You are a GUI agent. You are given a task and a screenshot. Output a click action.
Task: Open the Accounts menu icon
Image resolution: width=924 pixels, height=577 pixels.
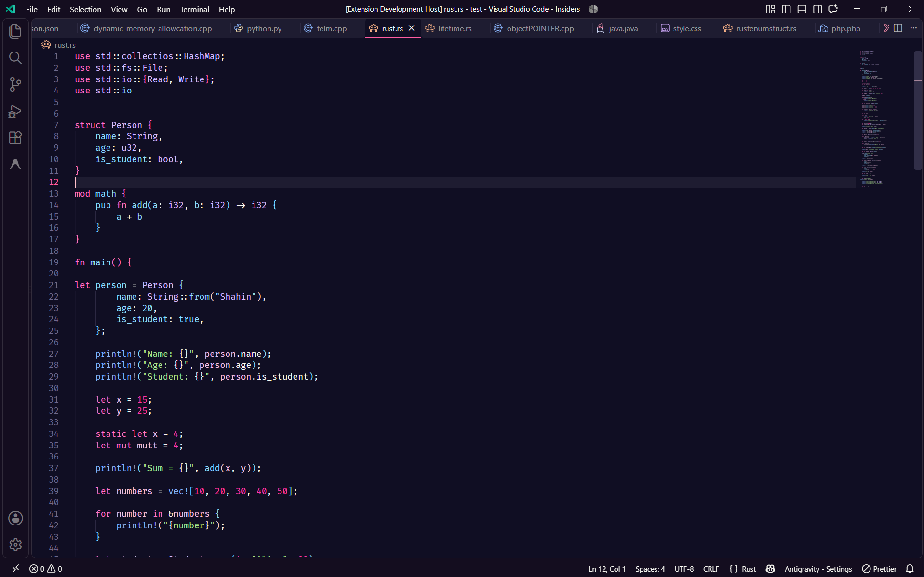pyautogui.click(x=15, y=518)
